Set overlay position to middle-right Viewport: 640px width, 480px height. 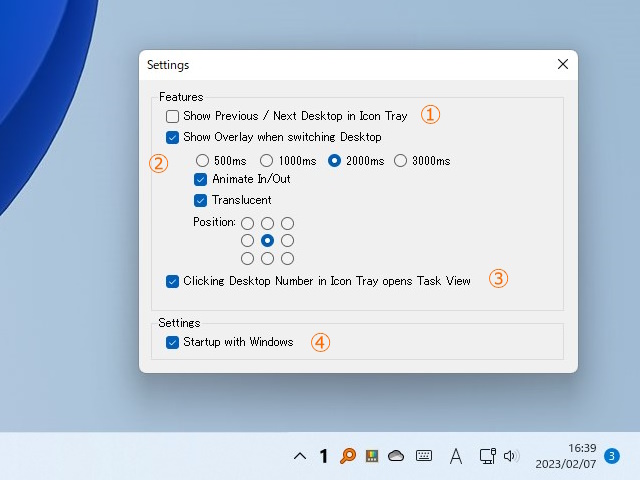click(x=287, y=240)
